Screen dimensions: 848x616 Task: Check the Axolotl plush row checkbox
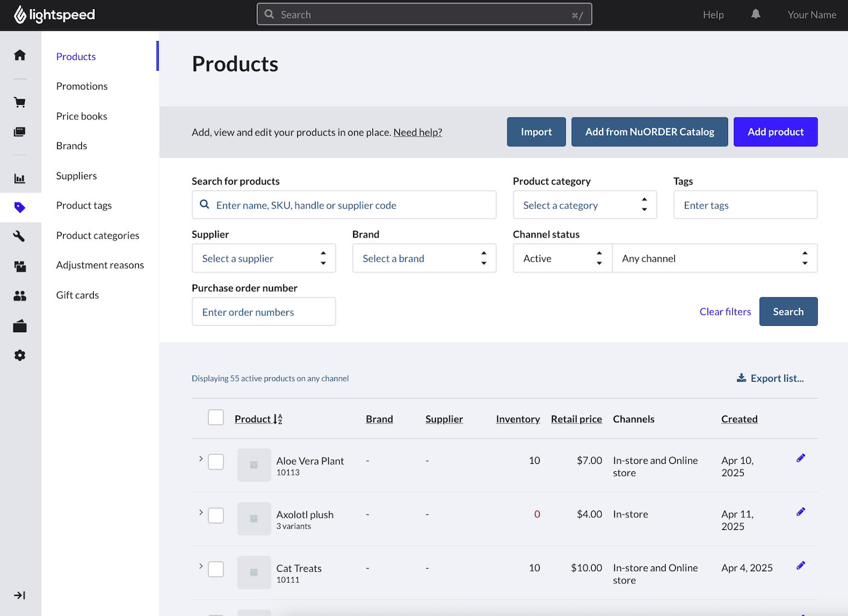point(216,515)
